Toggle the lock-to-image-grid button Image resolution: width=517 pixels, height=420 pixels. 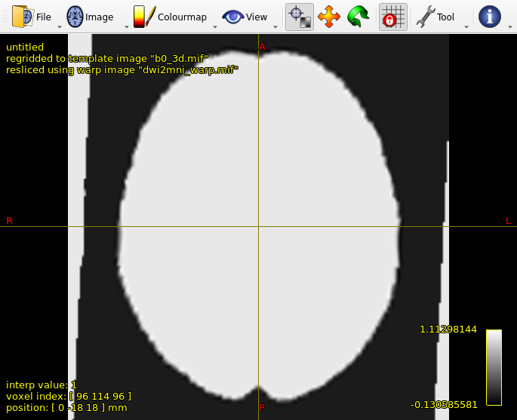(x=392, y=17)
